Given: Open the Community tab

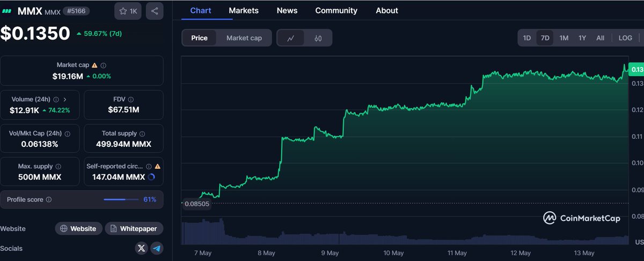Looking at the screenshot, I should 336,10.
